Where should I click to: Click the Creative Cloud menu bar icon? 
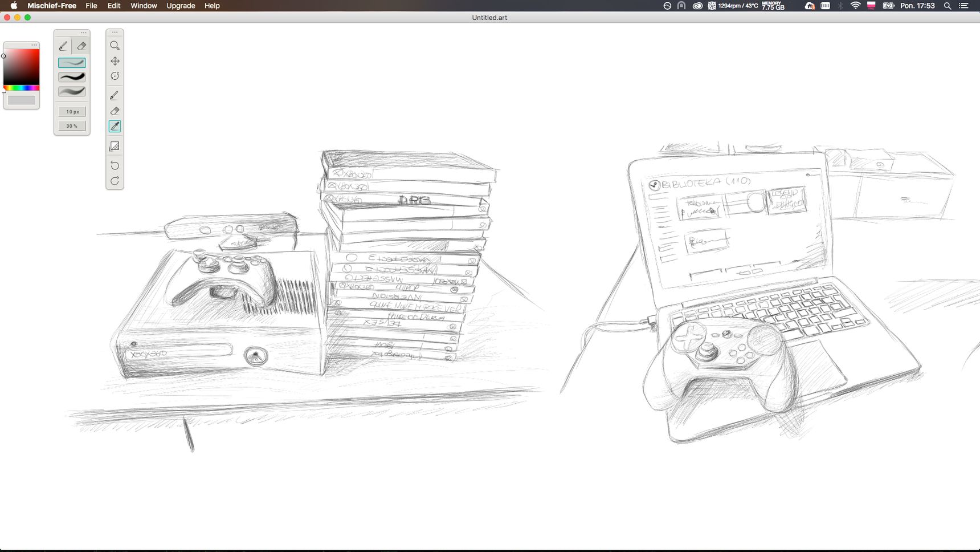697,6
